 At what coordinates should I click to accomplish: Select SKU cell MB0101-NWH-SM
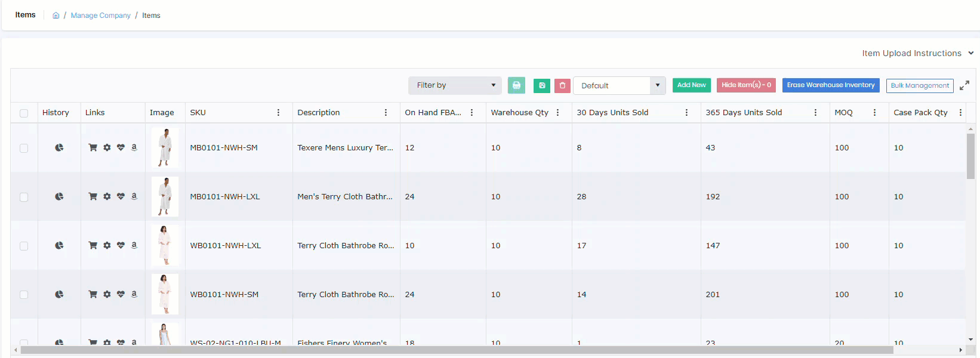pos(224,147)
